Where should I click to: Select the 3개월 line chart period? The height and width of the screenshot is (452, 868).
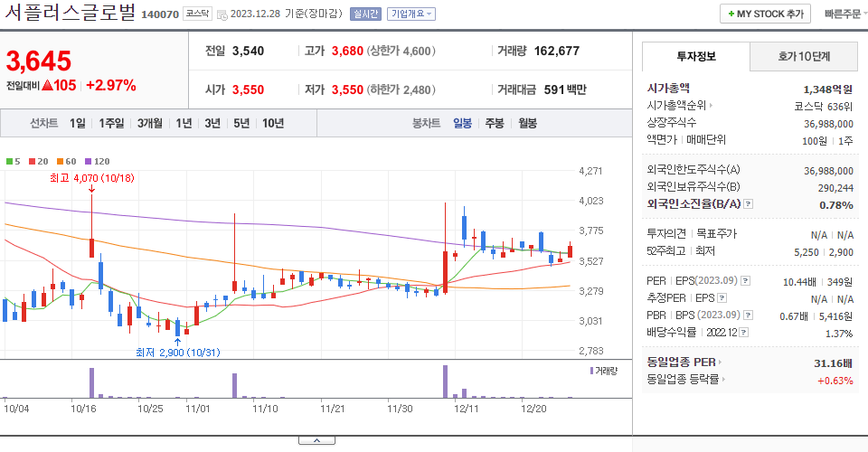pyautogui.click(x=150, y=123)
